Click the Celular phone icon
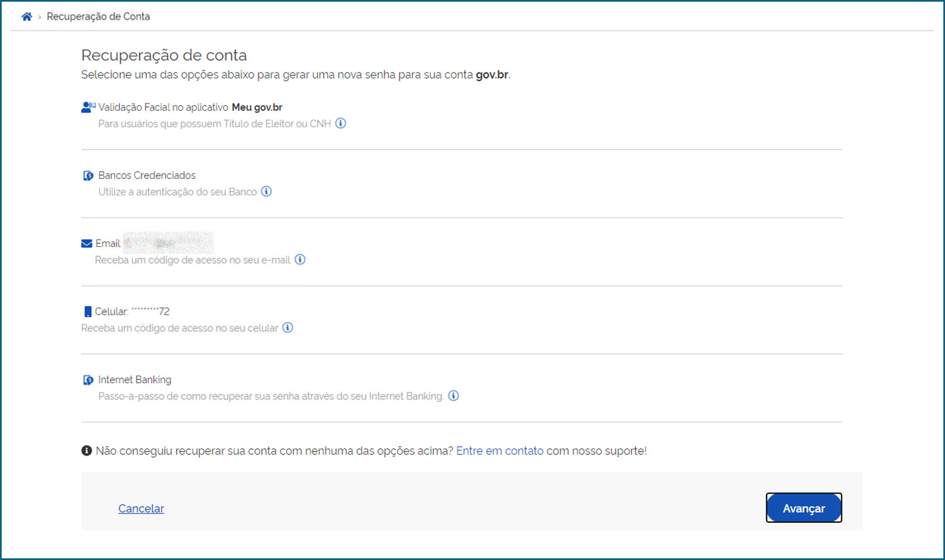The height and width of the screenshot is (560, 945). tap(87, 312)
